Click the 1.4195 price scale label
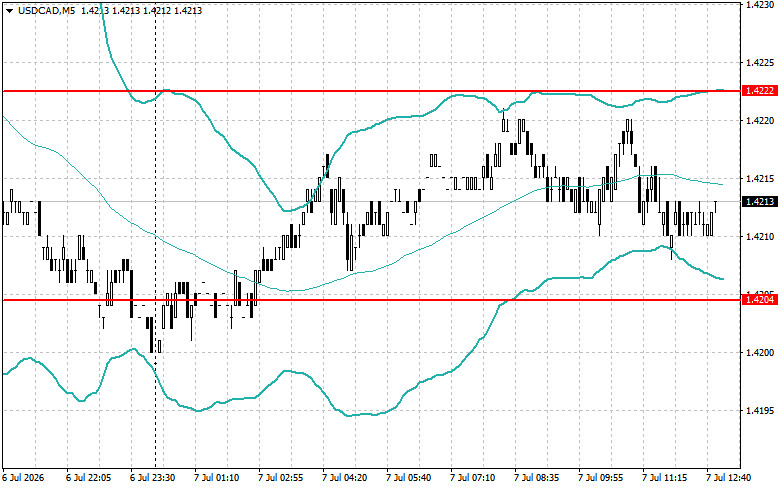The height and width of the screenshot is (489, 781). (759, 411)
